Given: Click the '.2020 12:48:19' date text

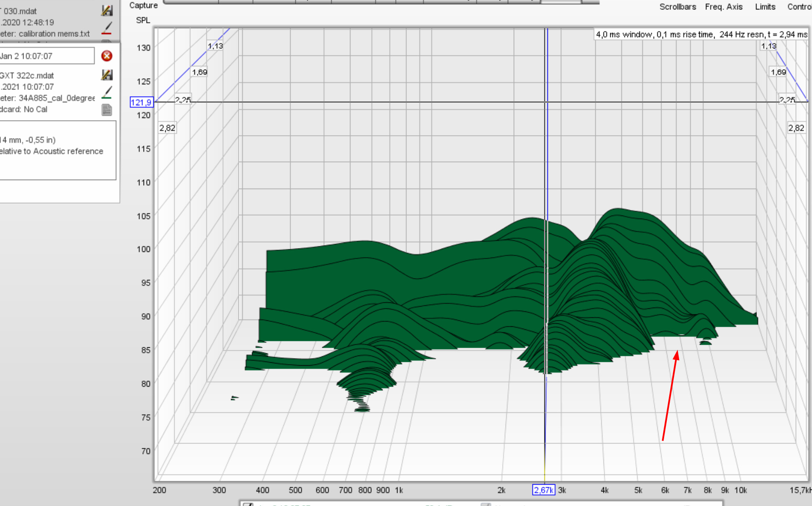Looking at the screenshot, I should (27, 23).
